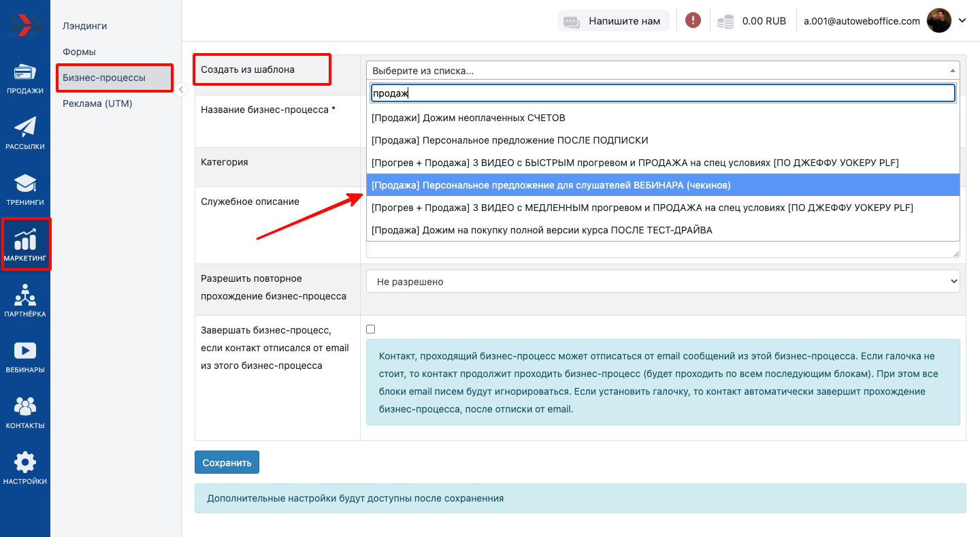
Task: Click the Напишите нам button
Action: (614, 21)
